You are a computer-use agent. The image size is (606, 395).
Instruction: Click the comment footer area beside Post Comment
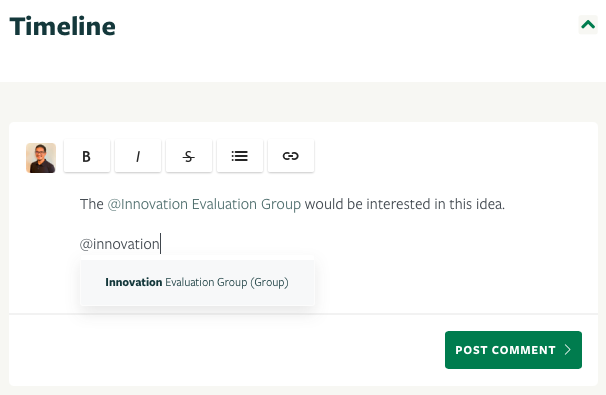pos(226,350)
